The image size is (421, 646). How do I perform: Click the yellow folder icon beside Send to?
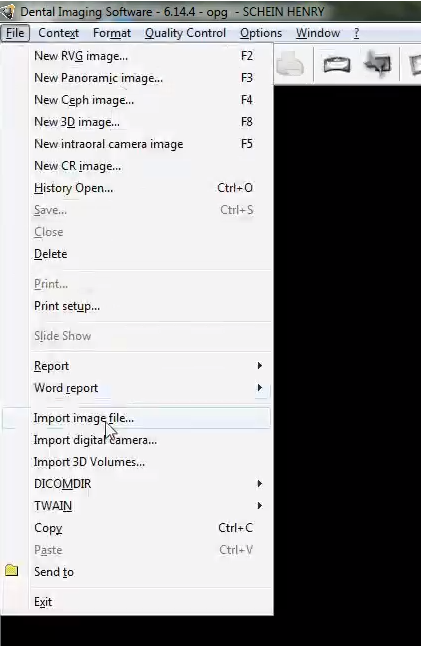[x=12, y=570]
